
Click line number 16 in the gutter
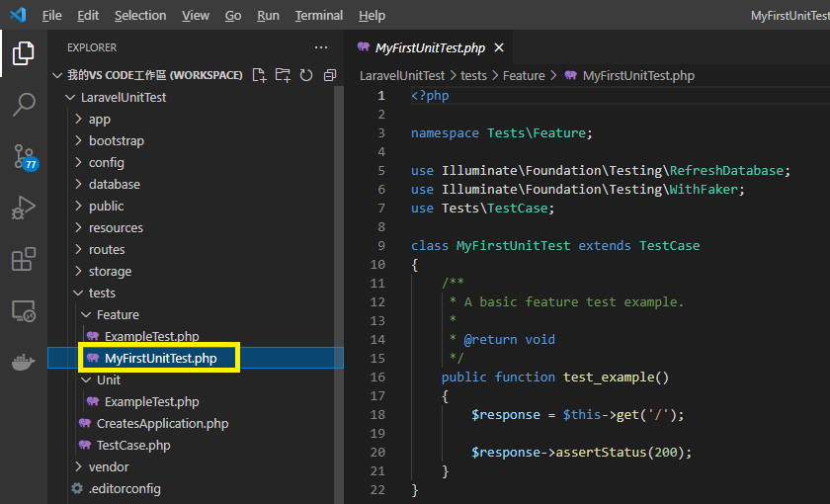click(x=377, y=377)
